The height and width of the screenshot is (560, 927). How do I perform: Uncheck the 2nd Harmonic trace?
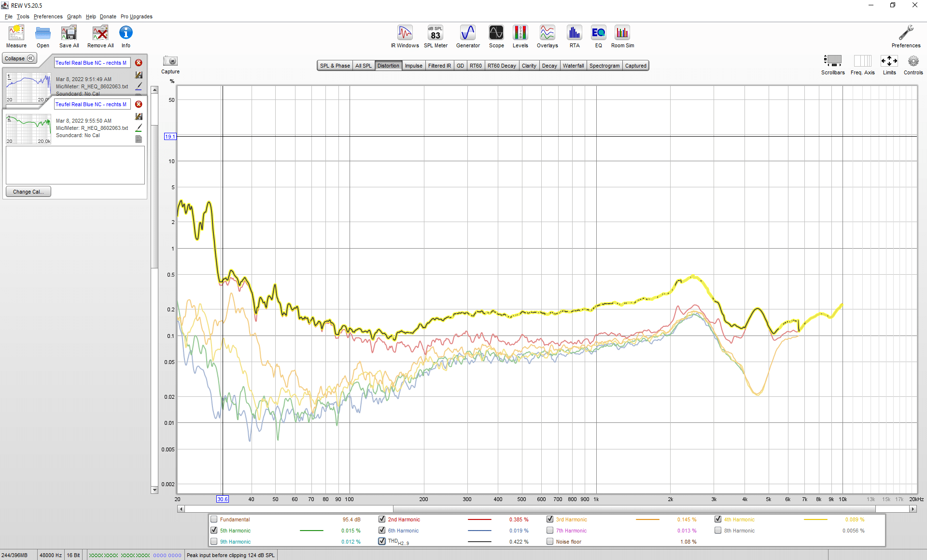click(x=382, y=519)
